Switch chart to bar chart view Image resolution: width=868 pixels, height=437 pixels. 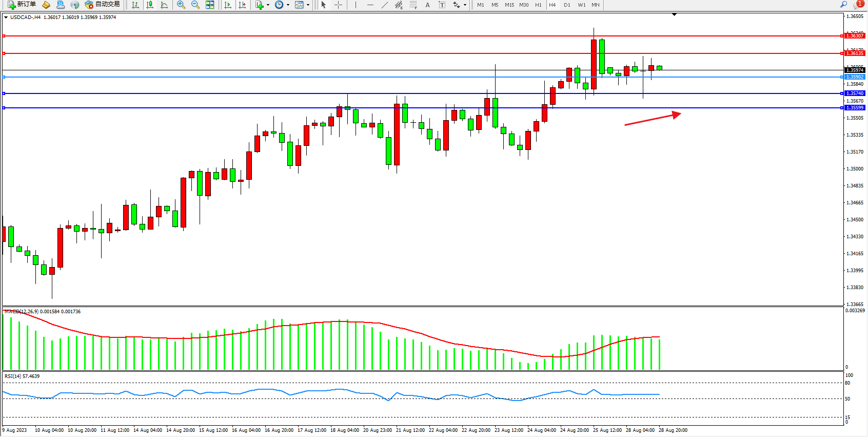click(135, 5)
